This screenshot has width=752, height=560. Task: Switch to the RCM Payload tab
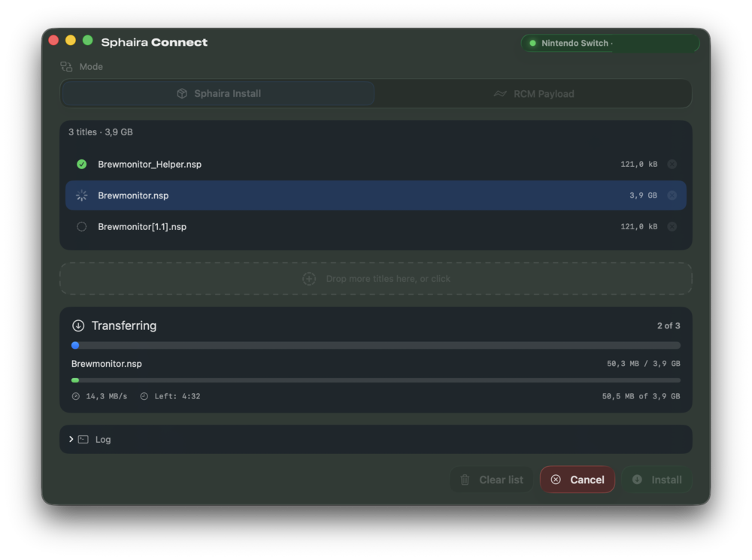[x=533, y=93]
